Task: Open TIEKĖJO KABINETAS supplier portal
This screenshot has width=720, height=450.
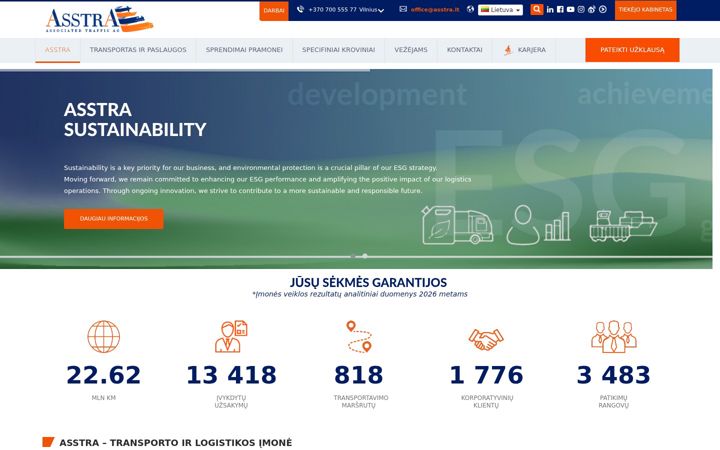Action: coord(645,10)
